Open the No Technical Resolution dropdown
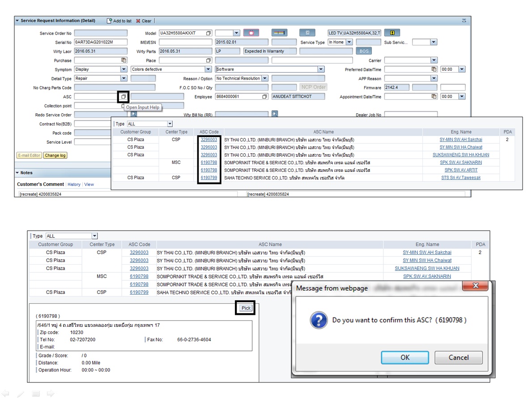The height and width of the screenshot is (399, 532). coord(265,78)
